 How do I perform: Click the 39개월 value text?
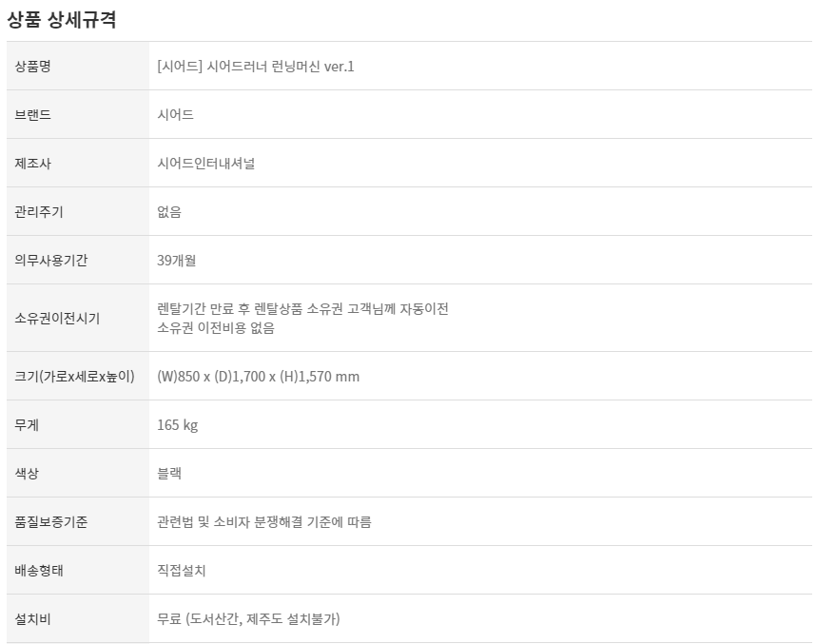coord(177,261)
